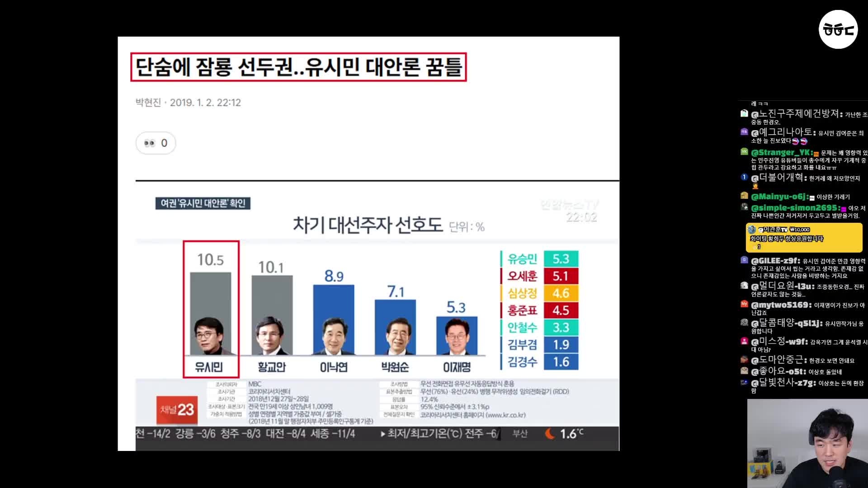Viewport: 868px width, 488px height.
Task: Click the username @simple-simon2695 in chat
Action: 795,208
